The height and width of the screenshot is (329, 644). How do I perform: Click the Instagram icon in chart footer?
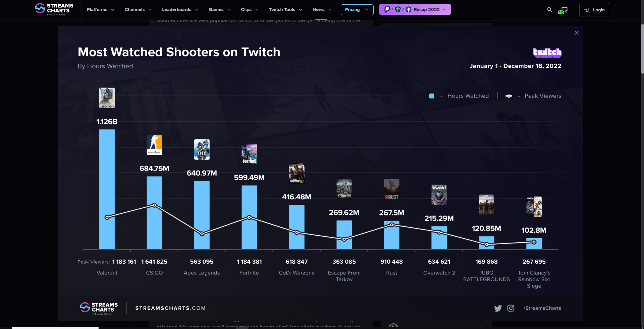tap(511, 308)
